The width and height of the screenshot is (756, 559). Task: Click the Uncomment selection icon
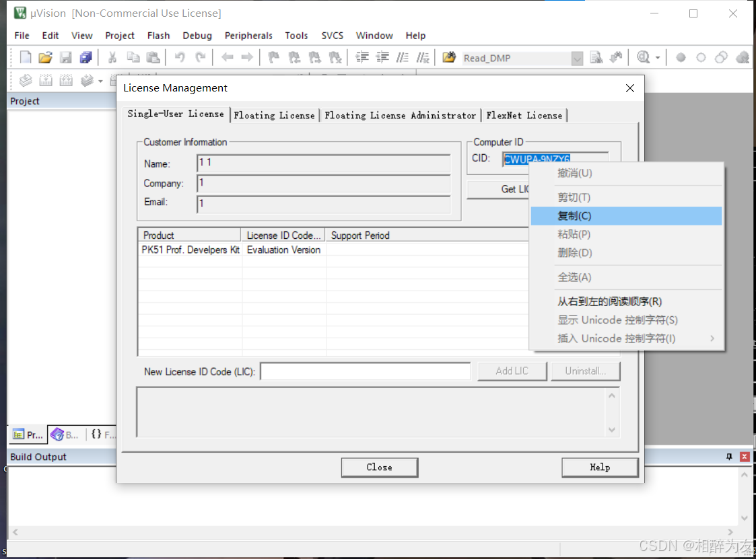pos(423,58)
